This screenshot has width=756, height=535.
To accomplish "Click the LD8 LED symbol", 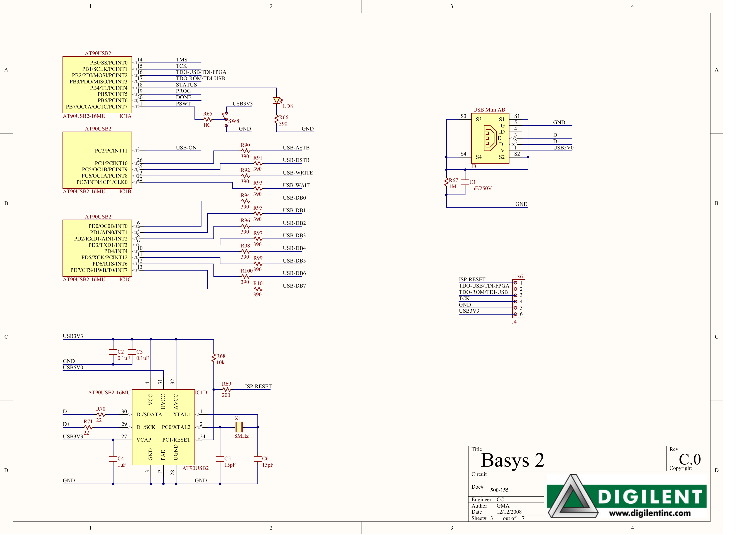I will tap(277, 100).
